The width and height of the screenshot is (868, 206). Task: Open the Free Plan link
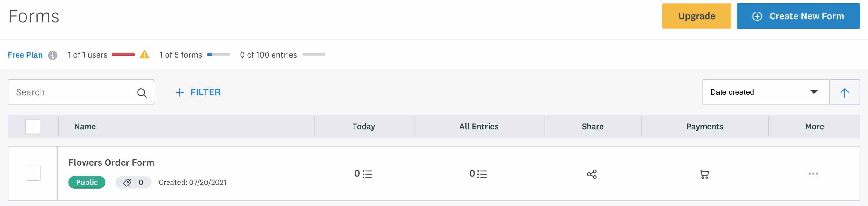pos(25,55)
